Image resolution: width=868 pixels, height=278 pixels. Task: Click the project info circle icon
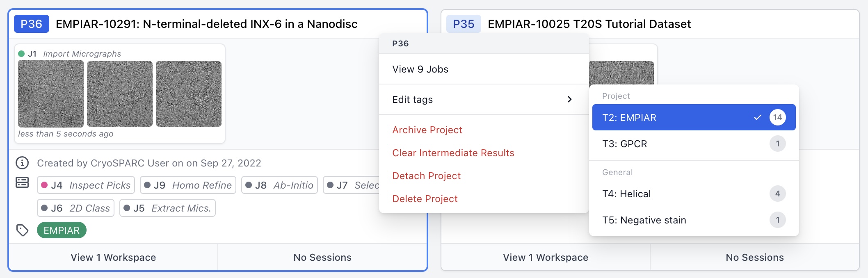22,163
